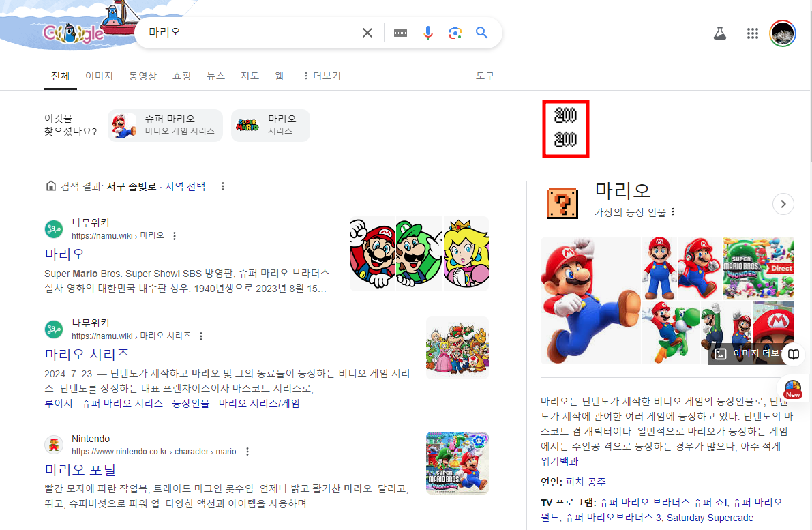Open the 피치 공주 link
This screenshot has width=812, height=530.
pos(585,482)
